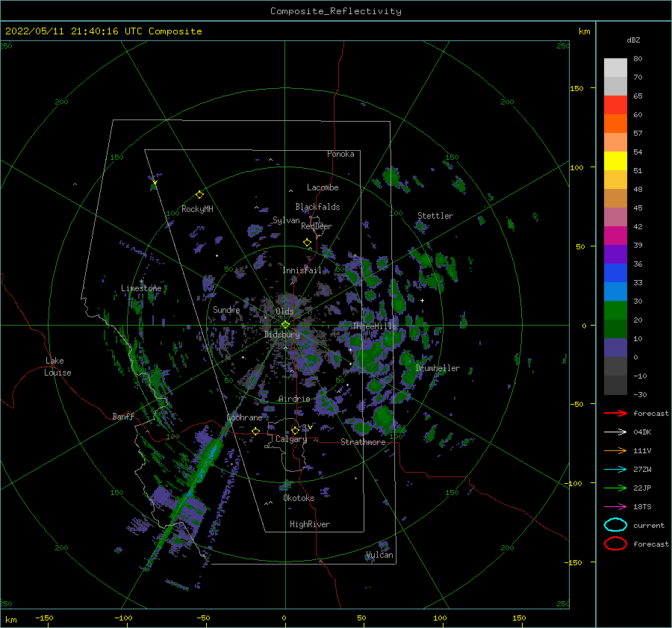Click the yellow diamond at radar center near Olds
672x628 pixels.
[x=285, y=325]
